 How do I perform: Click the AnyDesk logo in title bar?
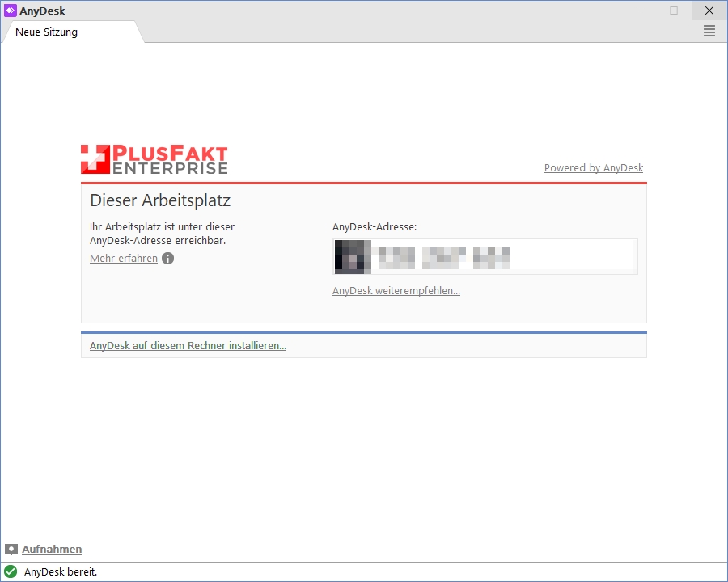tap(11, 11)
